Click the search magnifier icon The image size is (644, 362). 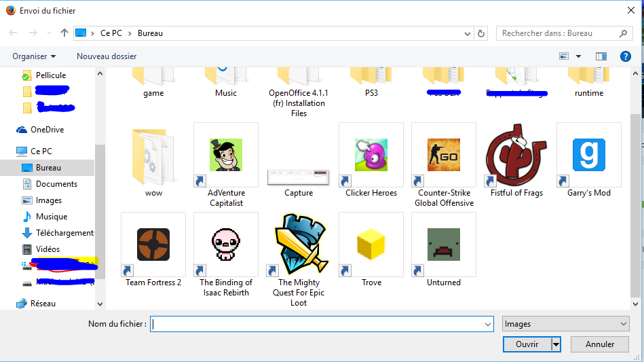(623, 33)
